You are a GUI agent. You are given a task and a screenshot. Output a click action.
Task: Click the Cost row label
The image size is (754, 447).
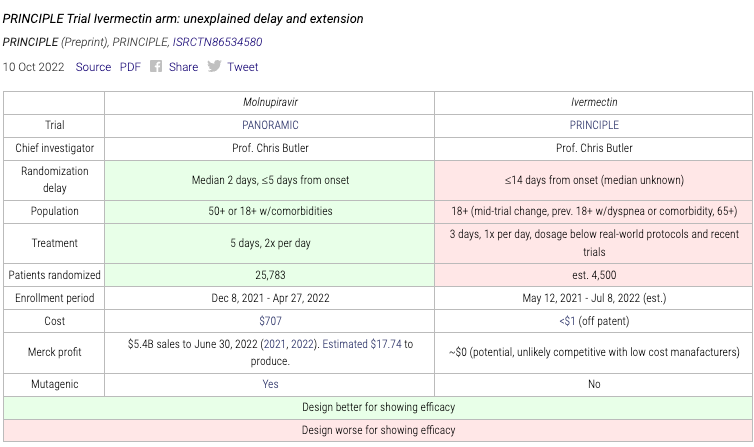[x=54, y=321]
